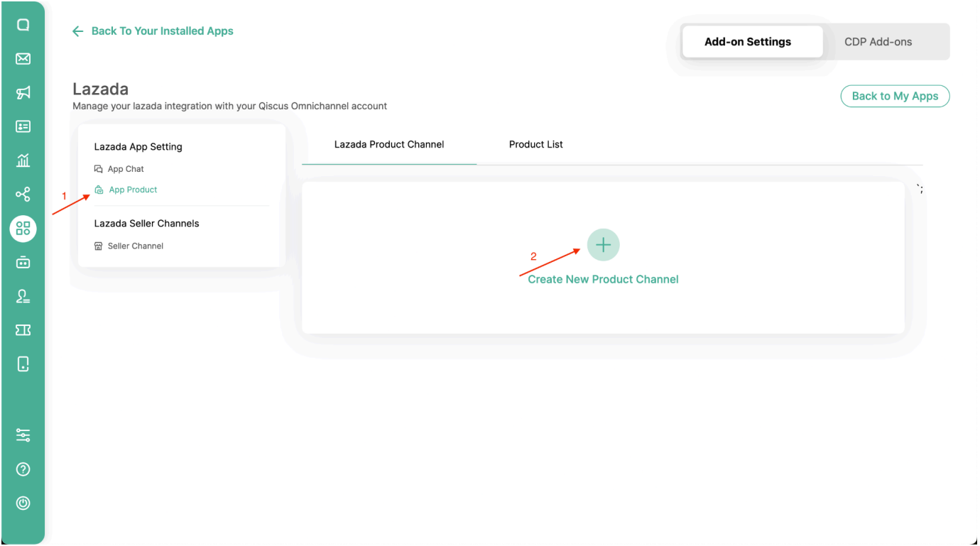The width and height of the screenshot is (980, 546).
Task: Go back to your installed apps
Action: (x=153, y=31)
